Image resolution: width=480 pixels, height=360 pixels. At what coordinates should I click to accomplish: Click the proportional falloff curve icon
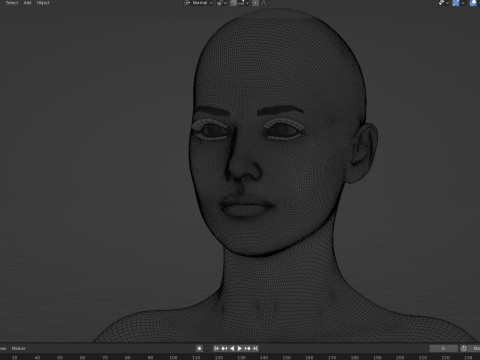click(263, 3)
